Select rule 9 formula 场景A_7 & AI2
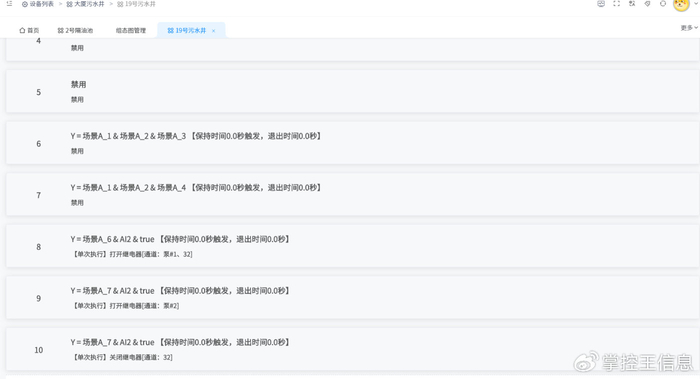The width and height of the screenshot is (700, 379). [180, 291]
